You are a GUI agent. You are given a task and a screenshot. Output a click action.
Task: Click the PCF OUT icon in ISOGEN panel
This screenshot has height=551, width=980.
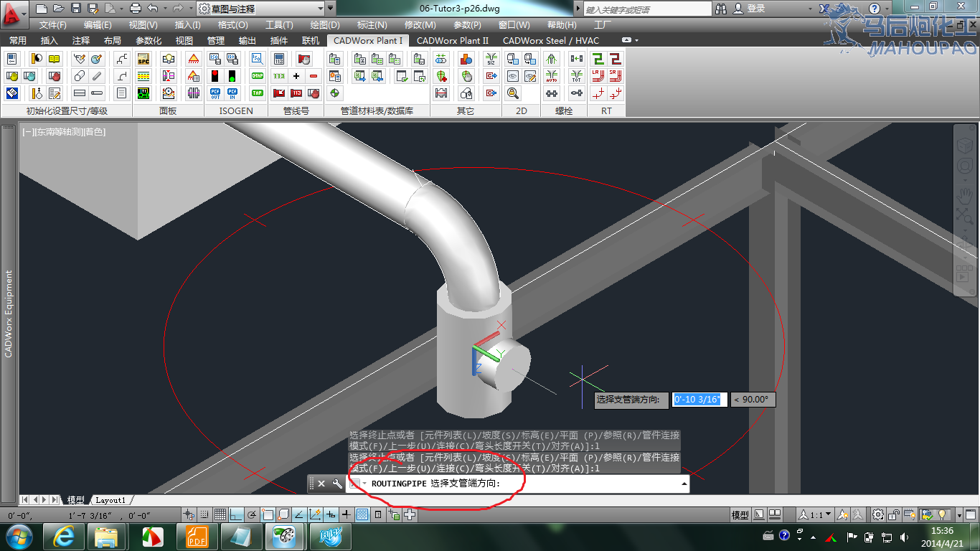[215, 93]
